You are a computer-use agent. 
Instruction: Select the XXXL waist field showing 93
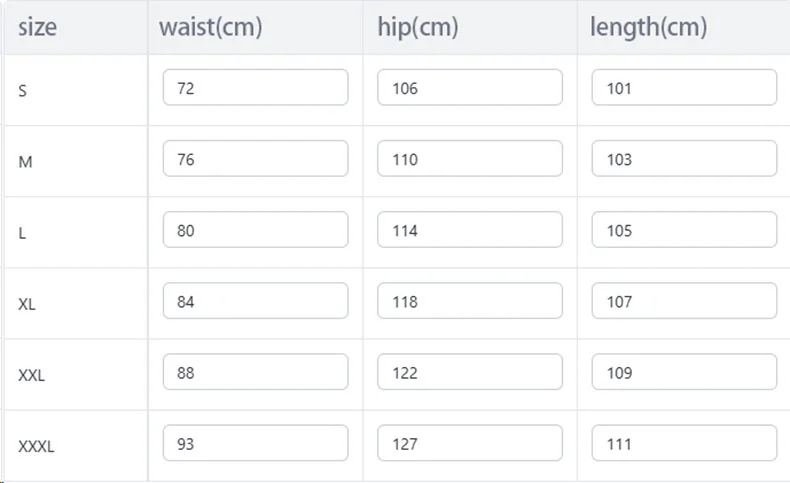255,443
